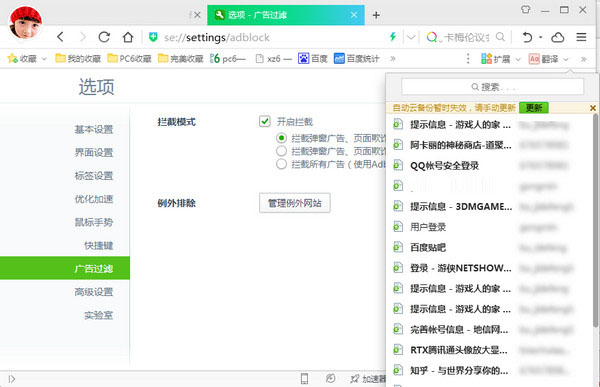Click the 翻译 translate icon
This screenshot has height=387, width=600.
(x=534, y=59)
